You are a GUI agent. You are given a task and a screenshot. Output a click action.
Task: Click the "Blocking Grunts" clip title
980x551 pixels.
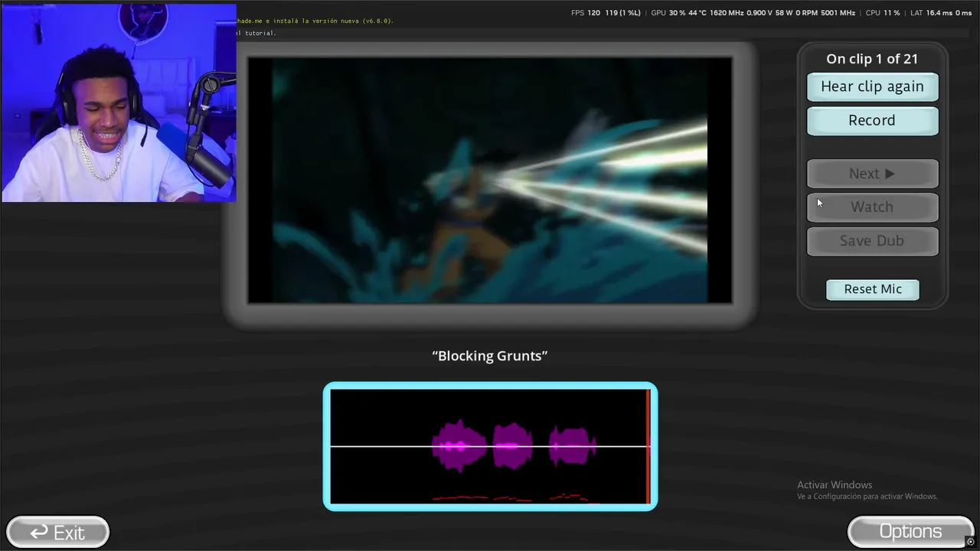pos(490,356)
